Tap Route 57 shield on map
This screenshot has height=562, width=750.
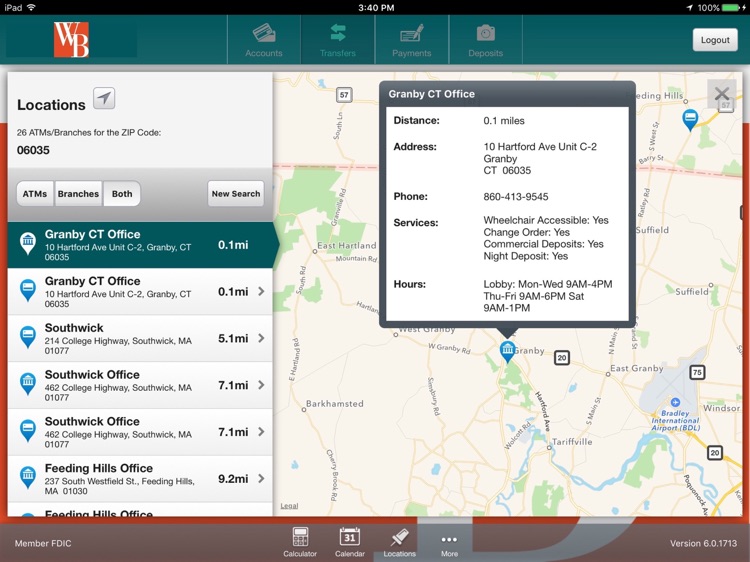[x=344, y=95]
